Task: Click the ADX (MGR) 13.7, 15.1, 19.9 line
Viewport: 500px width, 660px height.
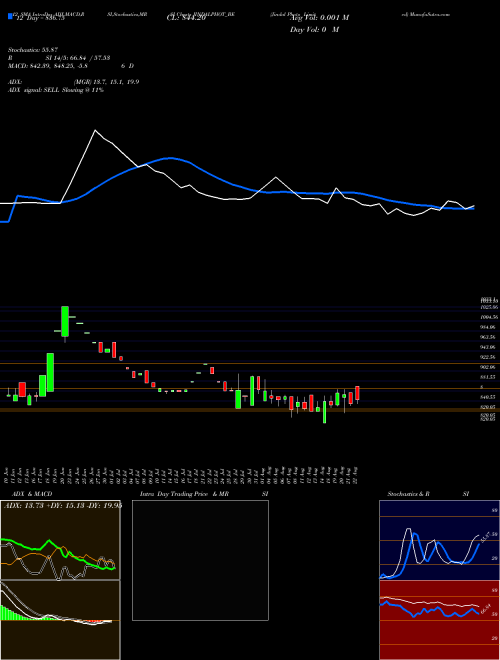Action: pos(74,82)
